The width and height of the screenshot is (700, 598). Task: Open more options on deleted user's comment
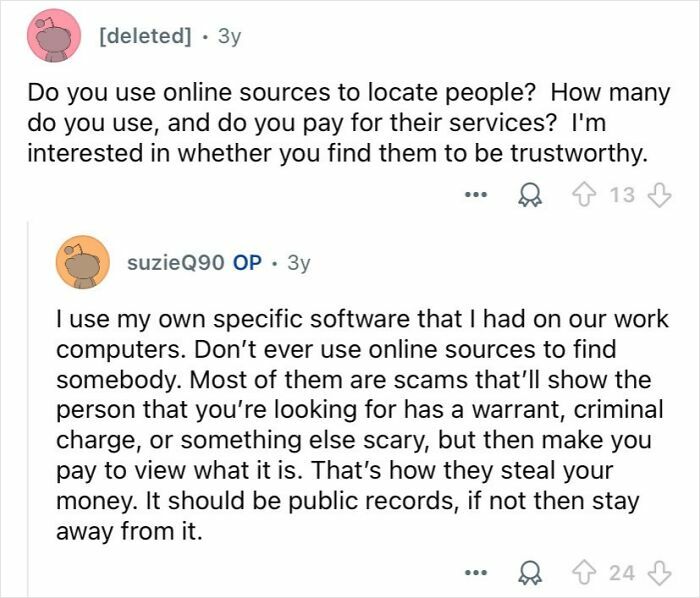pyautogui.click(x=475, y=195)
